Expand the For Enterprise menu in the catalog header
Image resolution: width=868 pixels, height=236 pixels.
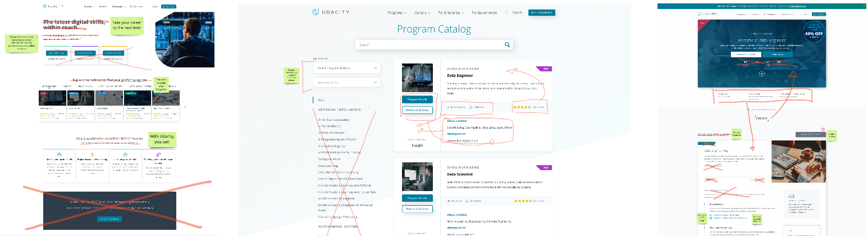[x=451, y=12]
